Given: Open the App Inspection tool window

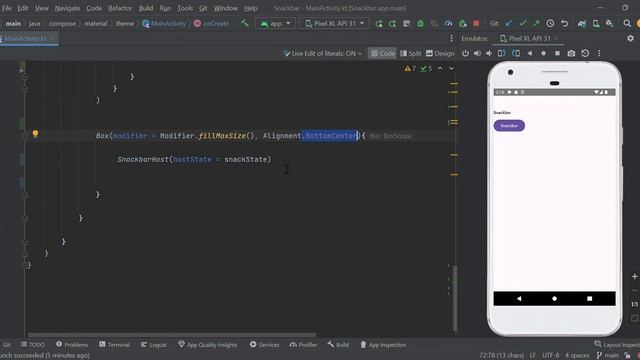Looking at the screenshot, I should tap(383, 345).
